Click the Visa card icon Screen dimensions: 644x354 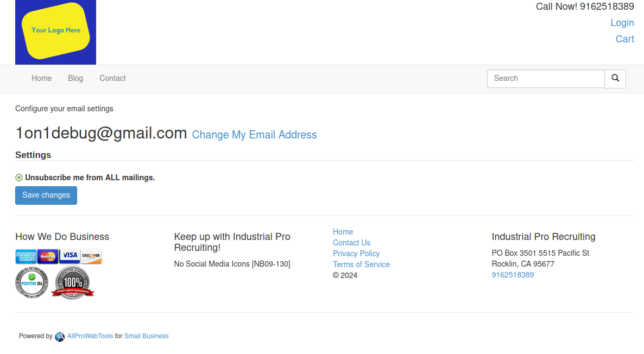tap(70, 256)
